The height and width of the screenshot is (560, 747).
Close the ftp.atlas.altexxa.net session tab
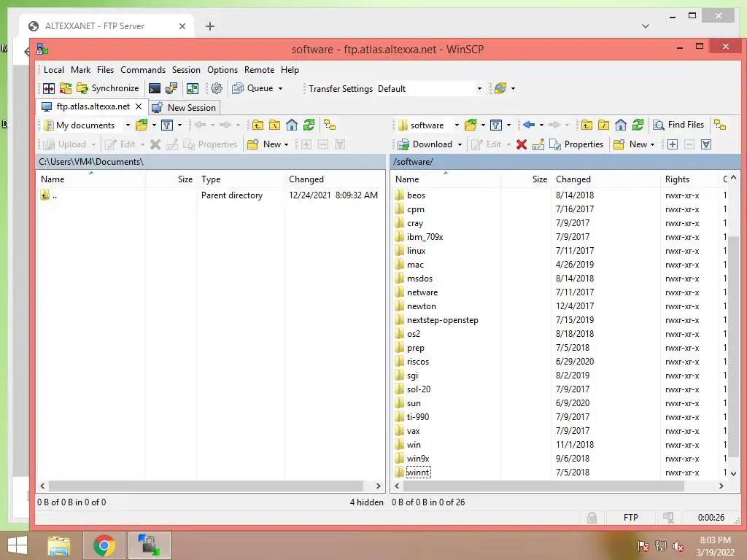139,106
